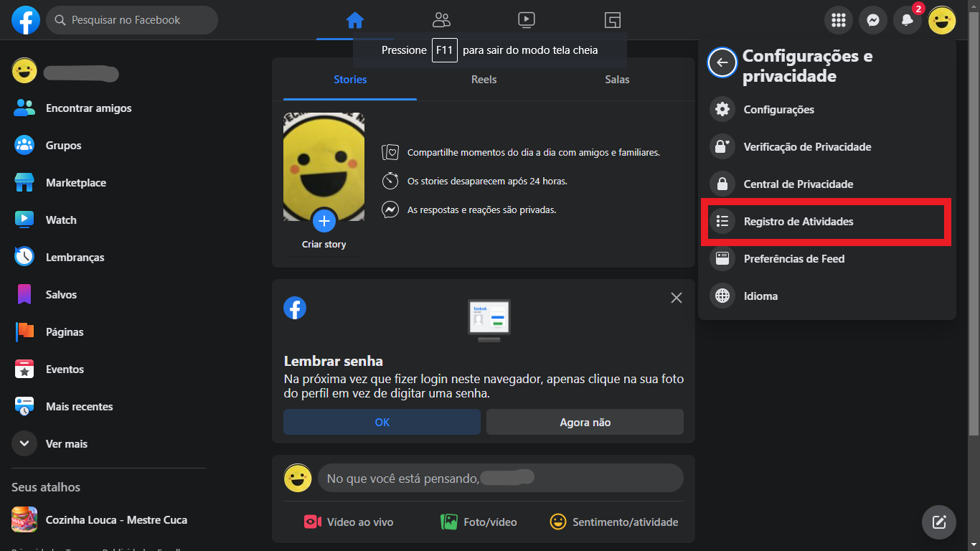The width and height of the screenshot is (980, 551).
Task: Switch to the Reels tab
Action: coord(484,80)
